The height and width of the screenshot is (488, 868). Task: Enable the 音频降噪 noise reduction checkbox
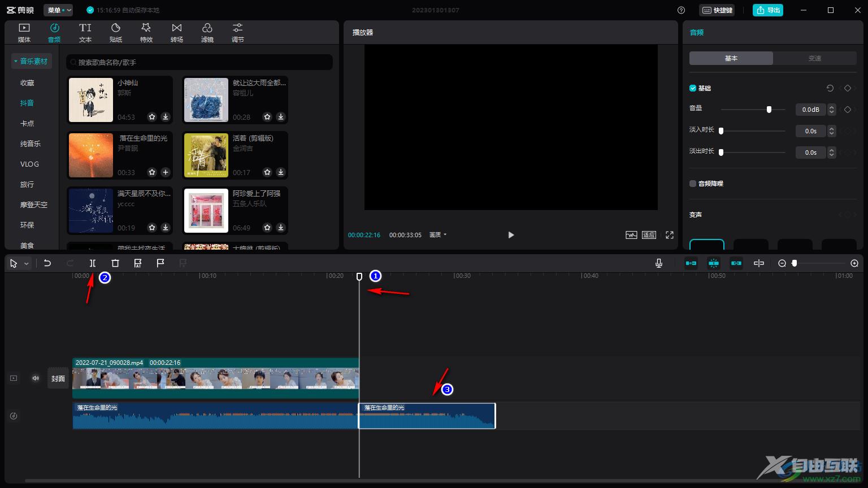[693, 184]
